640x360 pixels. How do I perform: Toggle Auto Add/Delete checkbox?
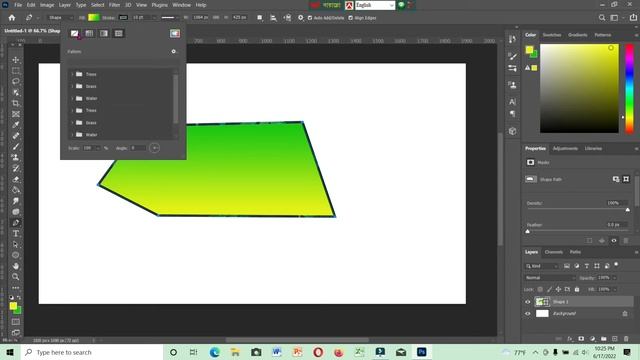coord(310,18)
